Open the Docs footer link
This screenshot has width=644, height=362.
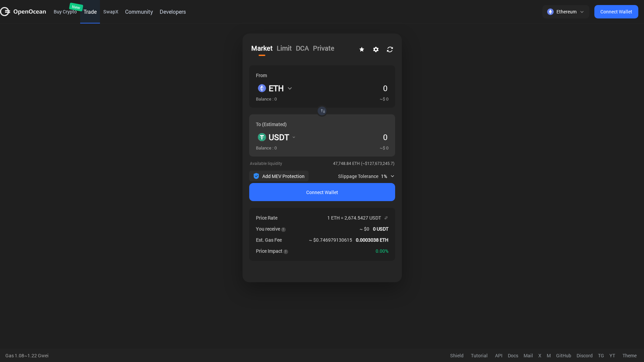tap(513, 356)
